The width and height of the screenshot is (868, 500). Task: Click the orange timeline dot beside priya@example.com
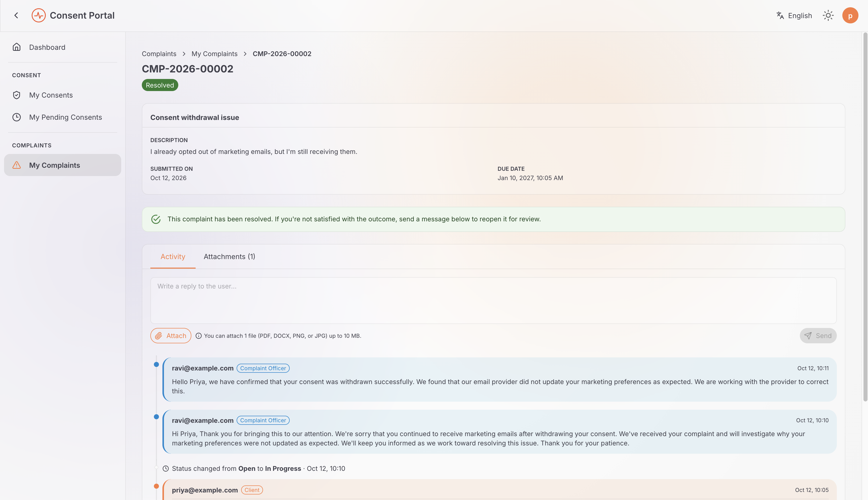coord(156,486)
